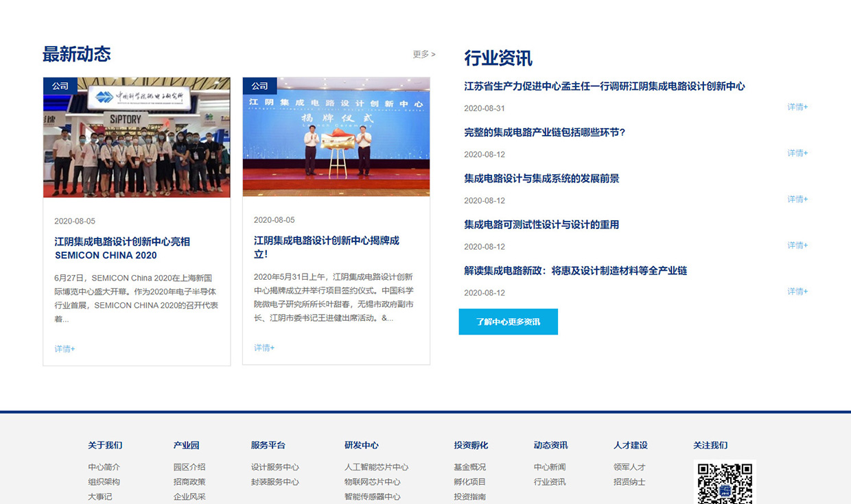Open the 招商政策 link

tap(188, 482)
